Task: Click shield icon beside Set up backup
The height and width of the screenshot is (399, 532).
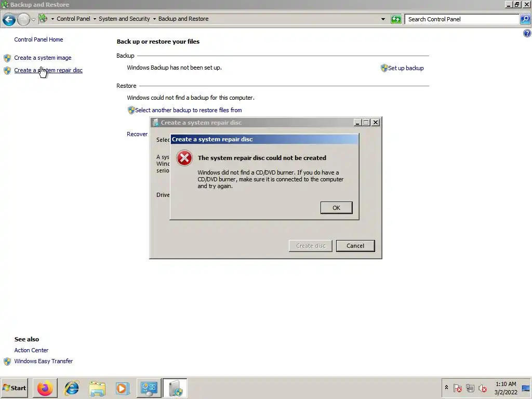Action: [x=384, y=68]
